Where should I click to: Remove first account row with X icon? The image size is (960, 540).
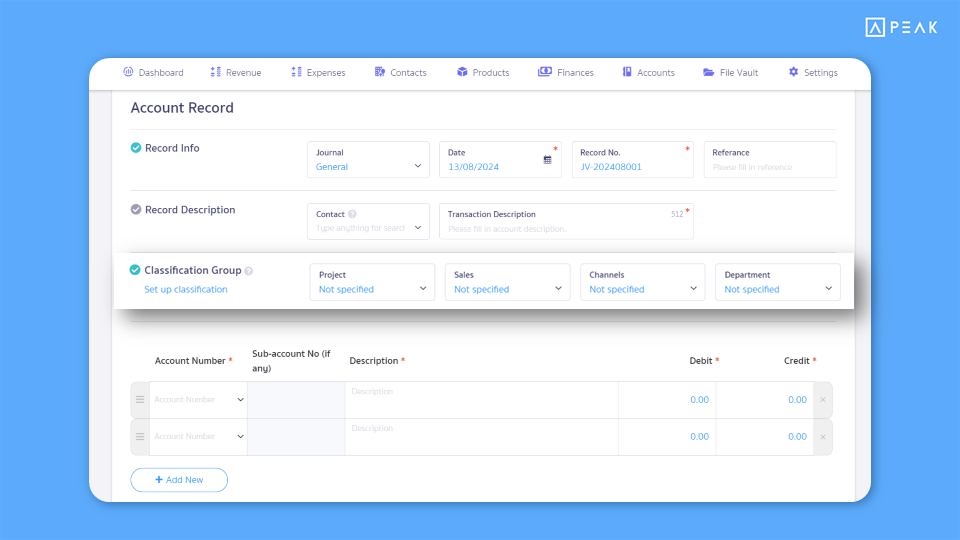[822, 400]
